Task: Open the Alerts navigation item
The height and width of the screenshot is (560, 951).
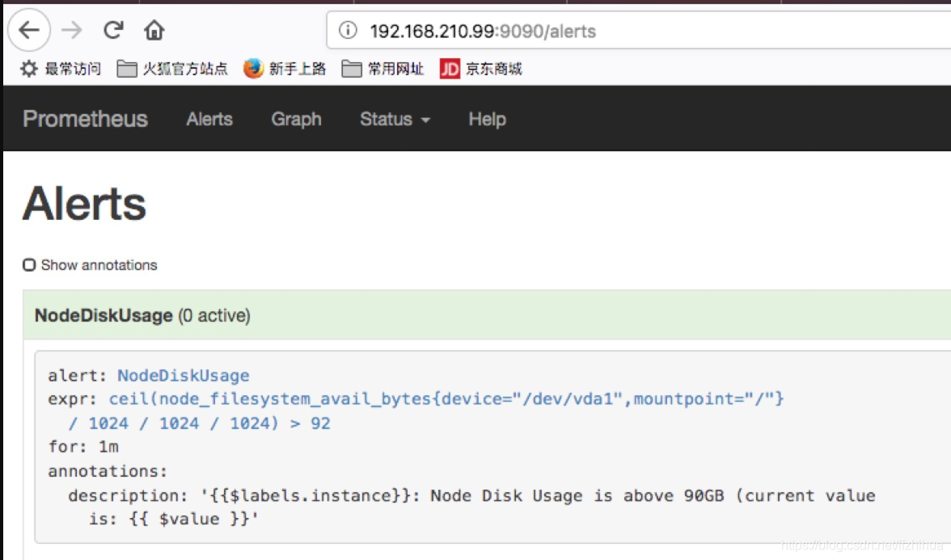Action: point(209,119)
